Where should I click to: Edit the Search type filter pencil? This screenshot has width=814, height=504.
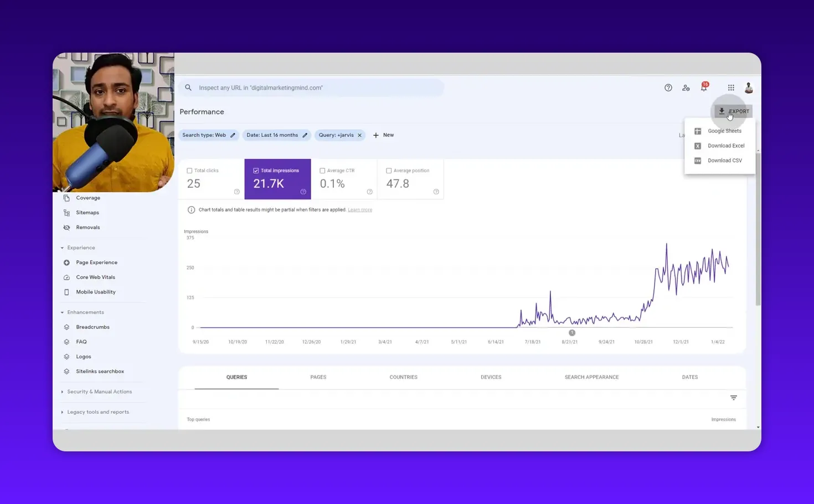tap(232, 135)
